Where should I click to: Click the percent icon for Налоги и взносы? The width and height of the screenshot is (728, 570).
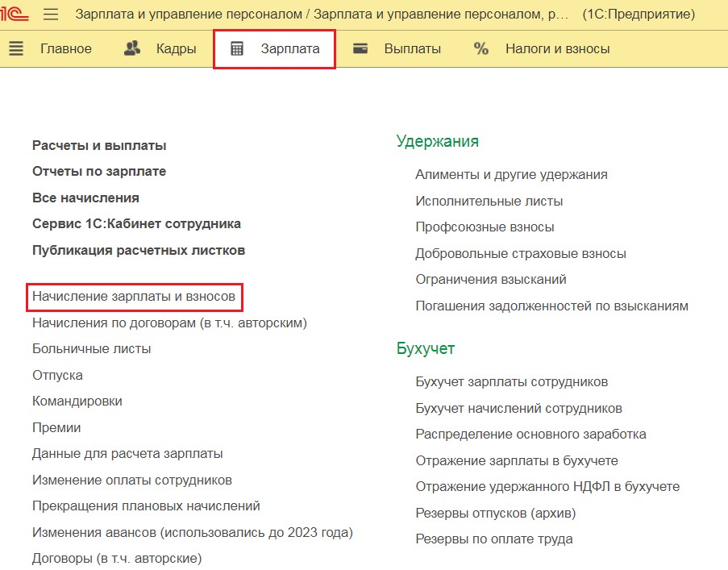481,48
